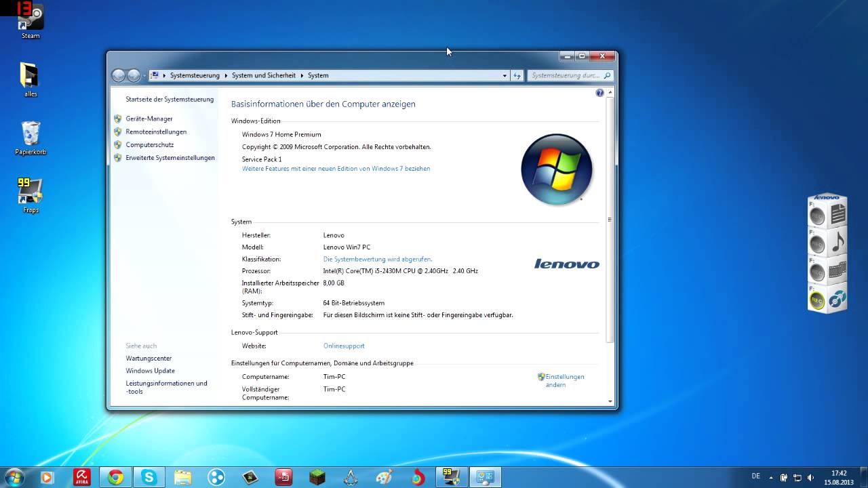The width and height of the screenshot is (868, 488).
Task: Launch Fraps from the desktop shortcut
Action: coord(31,196)
